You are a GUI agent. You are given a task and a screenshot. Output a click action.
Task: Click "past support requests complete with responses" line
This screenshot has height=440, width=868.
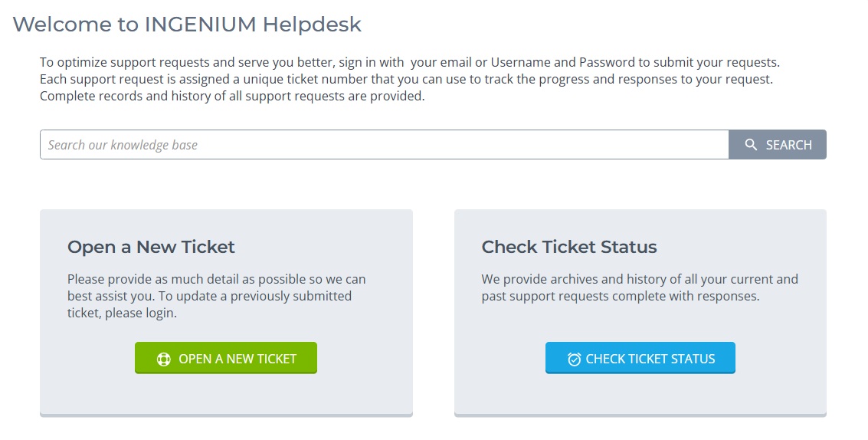(621, 296)
